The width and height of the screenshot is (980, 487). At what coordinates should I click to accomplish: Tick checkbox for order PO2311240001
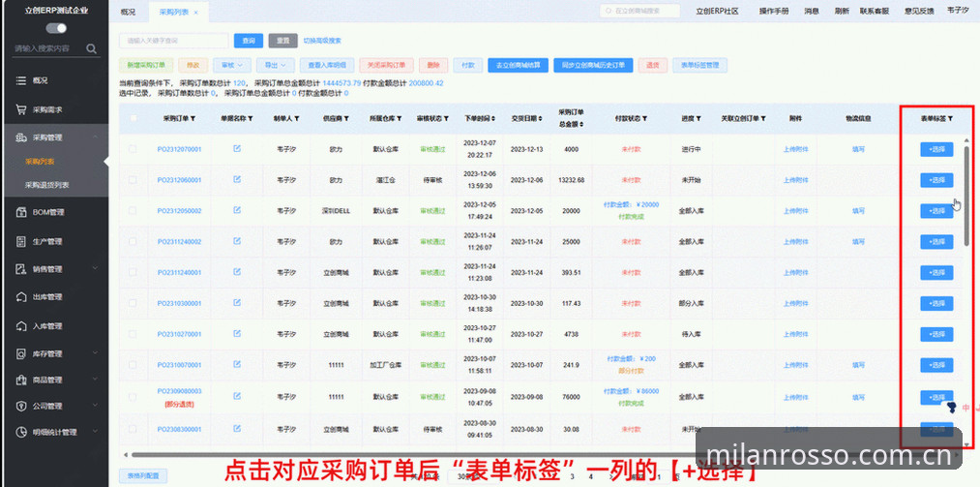(x=132, y=272)
